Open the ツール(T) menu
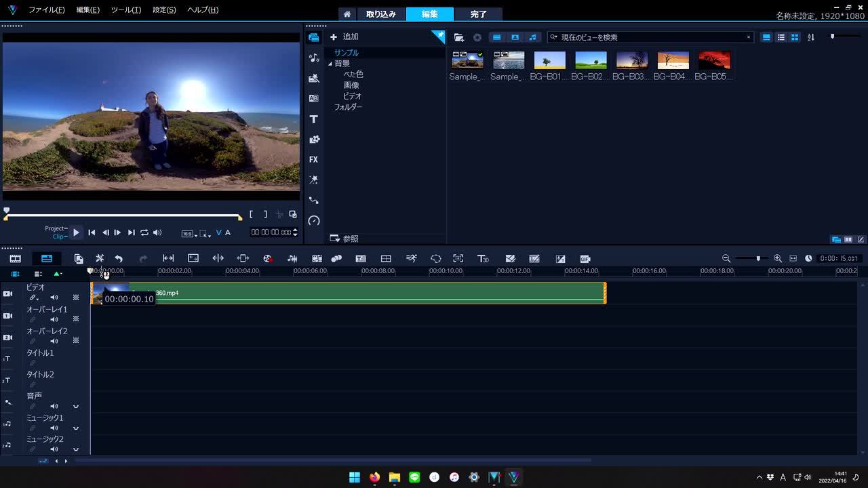 (x=126, y=10)
